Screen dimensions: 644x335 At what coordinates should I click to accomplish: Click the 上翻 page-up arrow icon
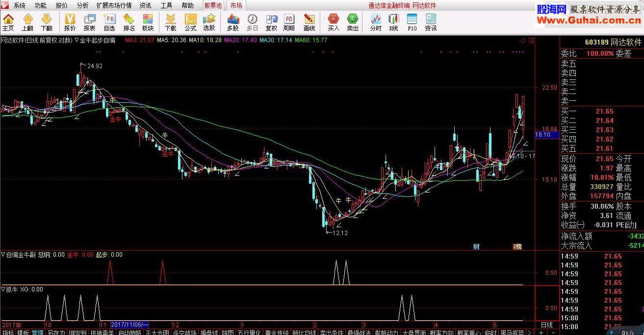click(27, 23)
